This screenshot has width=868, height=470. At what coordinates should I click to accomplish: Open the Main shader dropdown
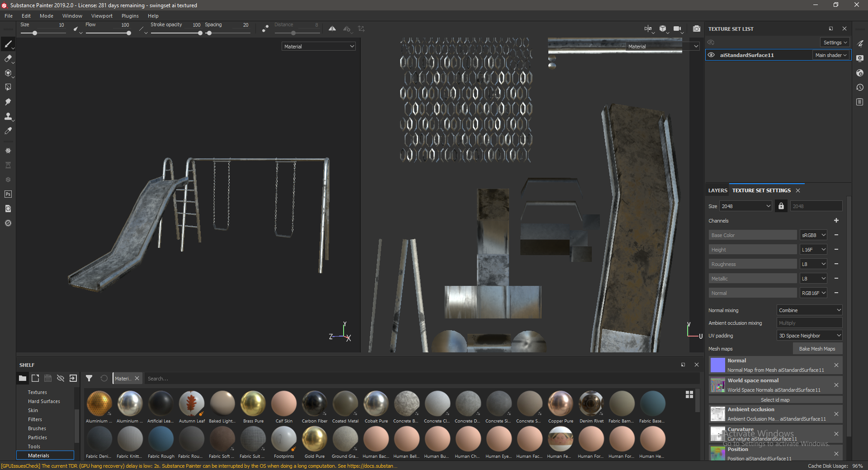point(831,55)
